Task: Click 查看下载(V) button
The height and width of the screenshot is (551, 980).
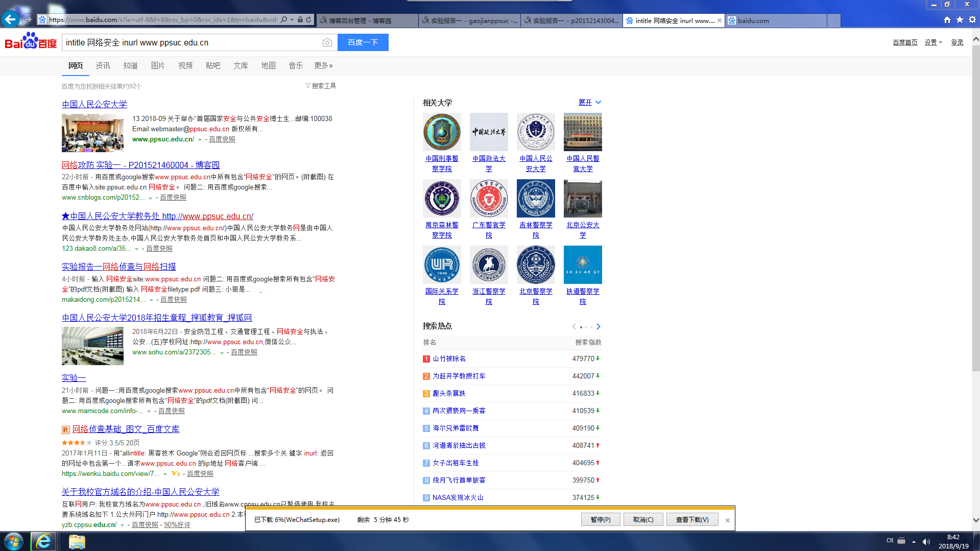Action: (692, 519)
